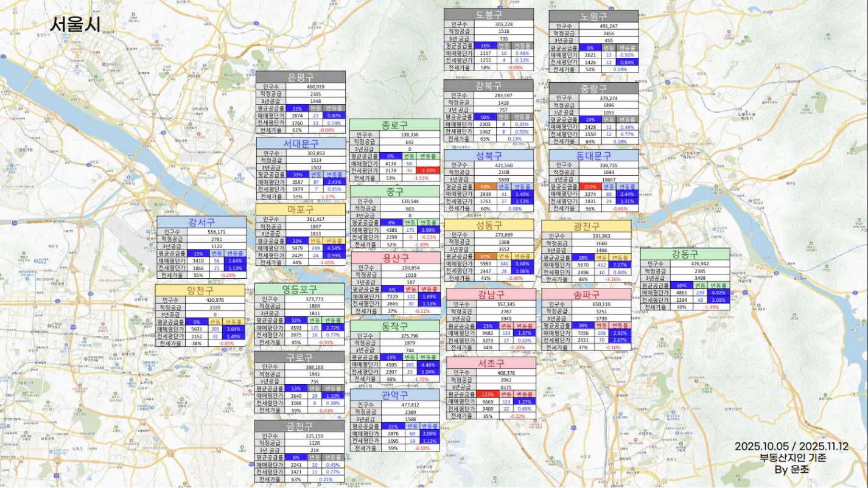Click the 도봉구 gray header
This screenshot has width=868, height=488.
[x=488, y=15]
